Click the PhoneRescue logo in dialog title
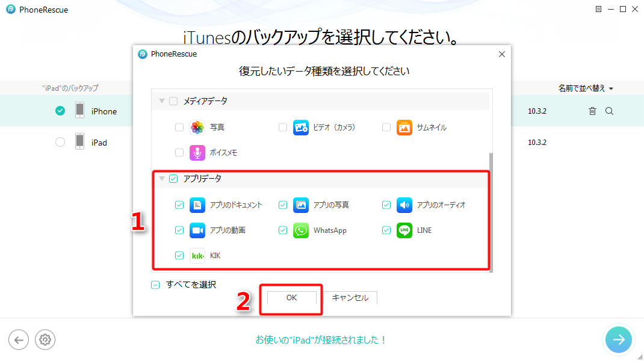 (143, 54)
